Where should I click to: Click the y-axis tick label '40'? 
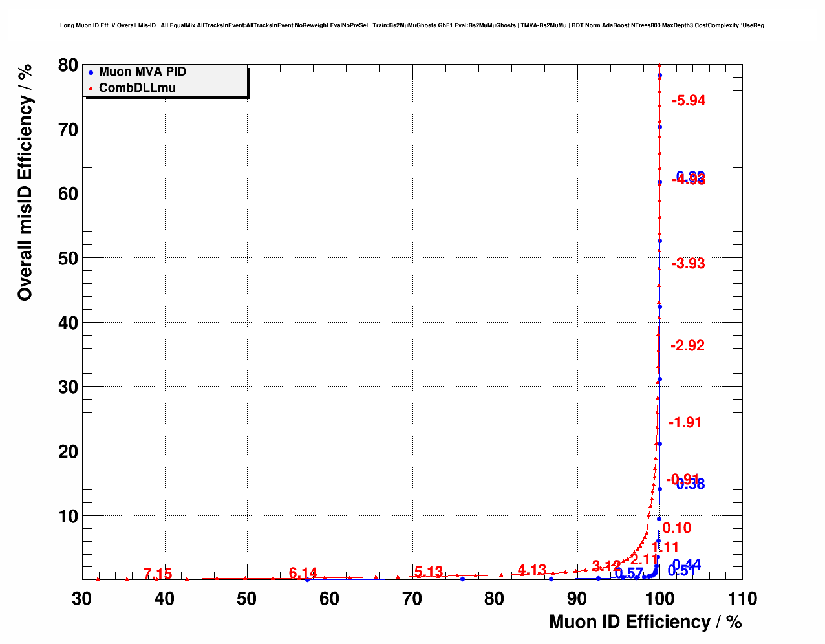(x=67, y=323)
